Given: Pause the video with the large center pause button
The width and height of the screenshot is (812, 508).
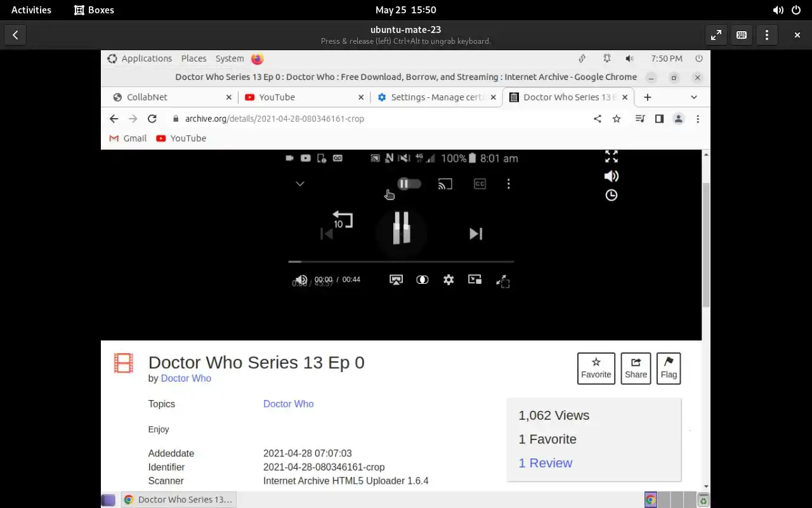Looking at the screenshot, I should (x=402, y=229).
